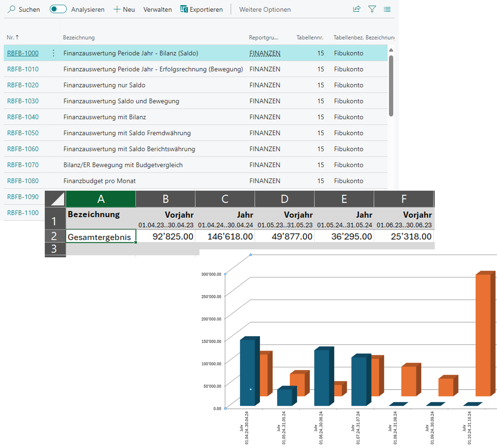Open the Verwalten menu
Screen dimensions: 497x448
(158, 9)
